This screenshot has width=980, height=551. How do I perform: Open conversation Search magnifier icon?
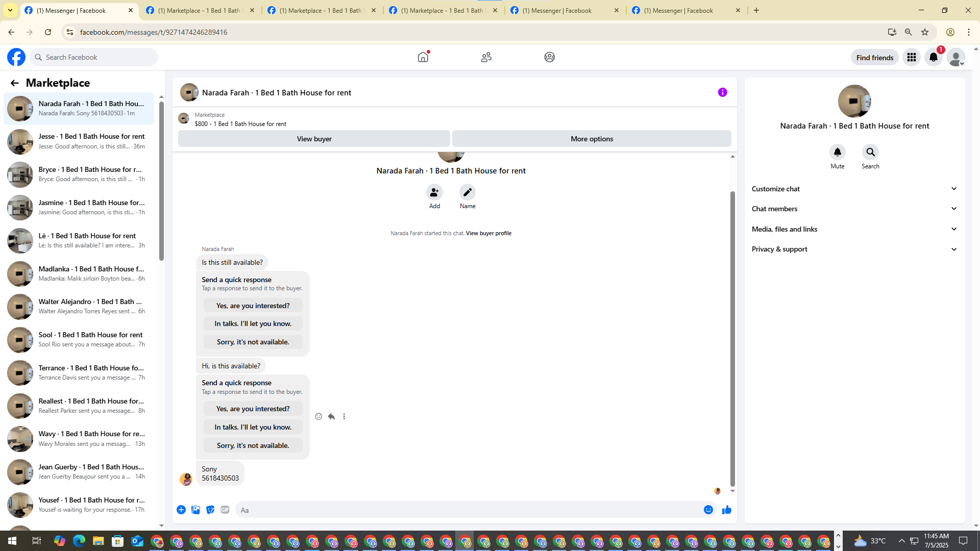870,152
